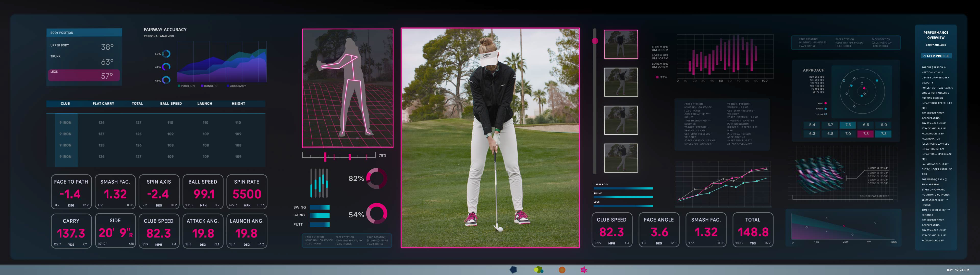Click the 7.8 score tile
This screenshot has height=275, width=980.
pos(865,134)
